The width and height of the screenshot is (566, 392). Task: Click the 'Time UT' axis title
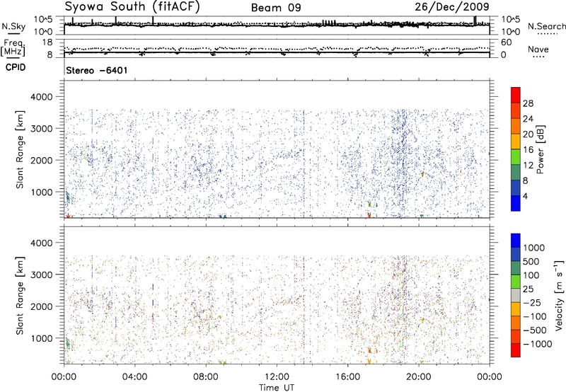click(x=277, y=388)
